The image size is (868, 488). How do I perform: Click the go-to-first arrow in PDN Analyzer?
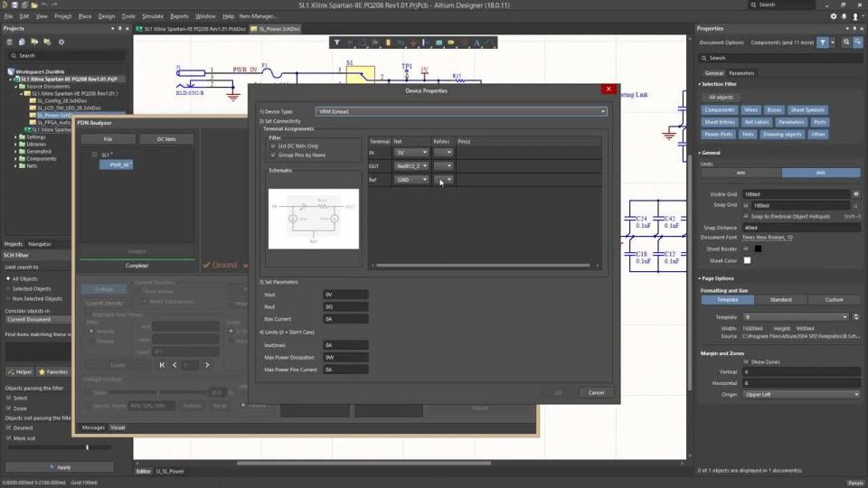[162, 365]
